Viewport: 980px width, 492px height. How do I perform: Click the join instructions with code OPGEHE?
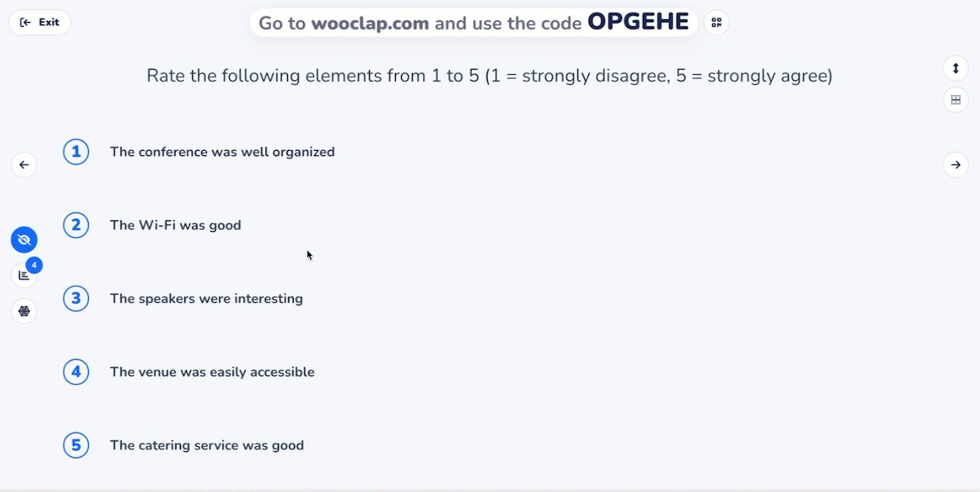pyautogui.click(x=473, y=22)
